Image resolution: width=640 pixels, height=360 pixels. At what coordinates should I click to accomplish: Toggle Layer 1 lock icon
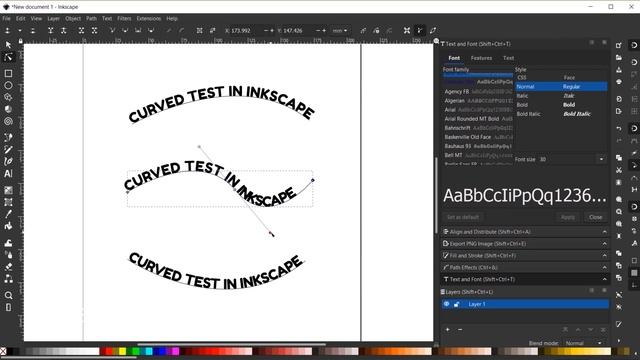click(457, 304)
